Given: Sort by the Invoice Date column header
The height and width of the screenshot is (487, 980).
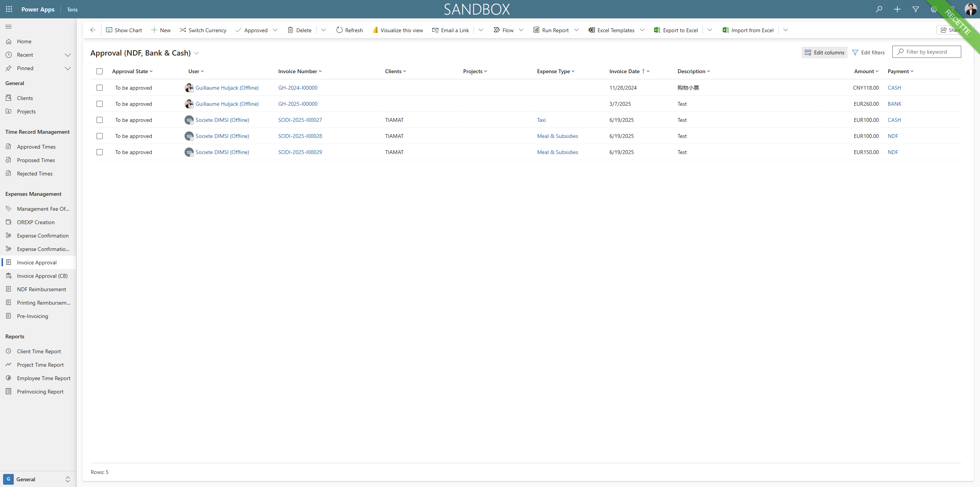Looking at the screenshot, I should tap(629, 71).
